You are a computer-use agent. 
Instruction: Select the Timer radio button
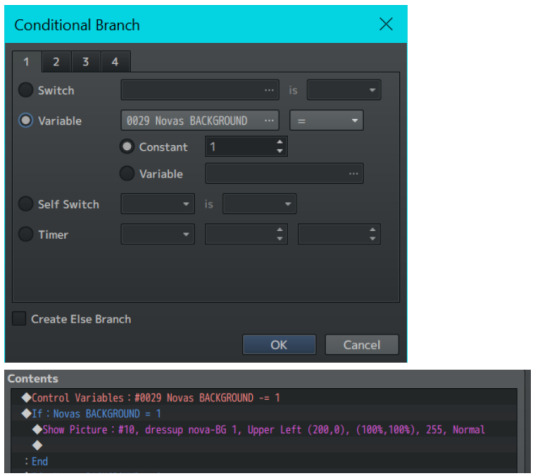click(x=25, y=234)
